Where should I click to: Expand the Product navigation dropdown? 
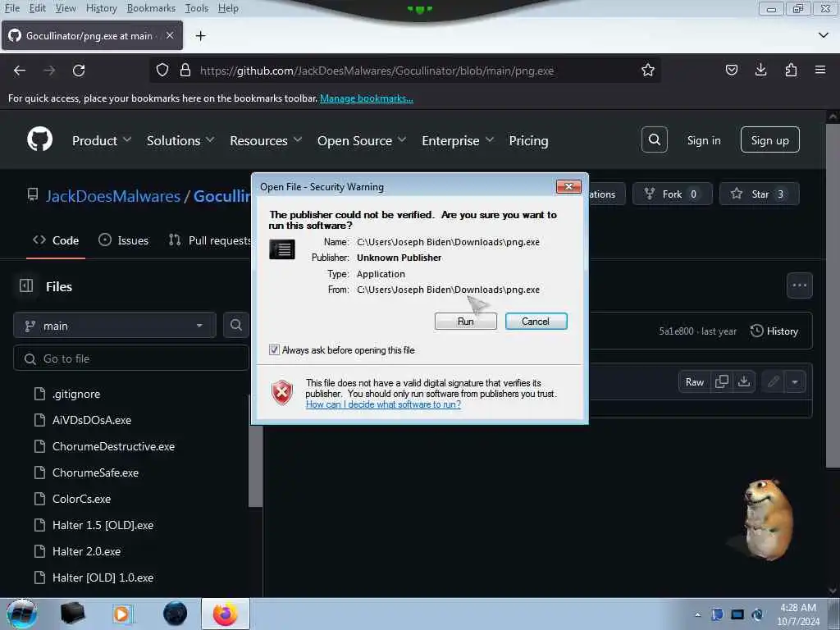pyautogui.click(x=102, y=140)
